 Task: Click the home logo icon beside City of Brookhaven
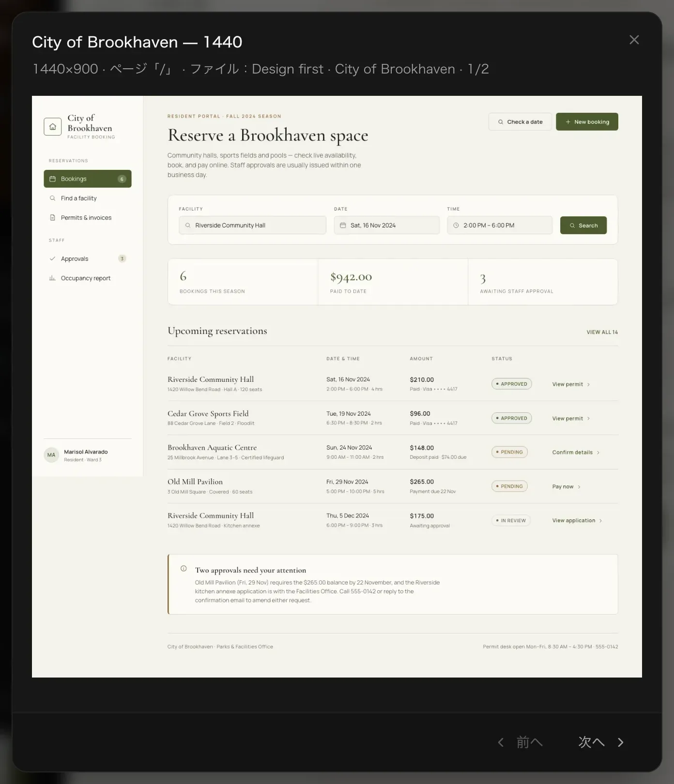coord(53,127)
